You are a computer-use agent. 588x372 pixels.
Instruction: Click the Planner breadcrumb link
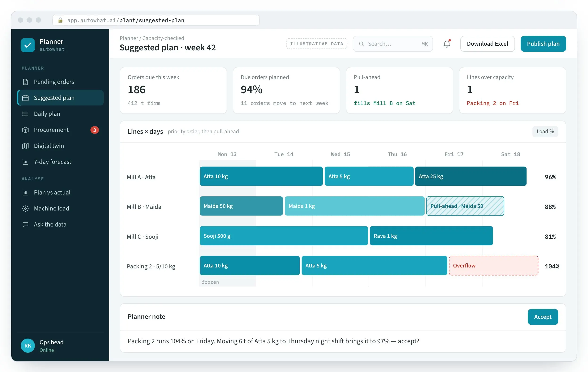(129, 38)
